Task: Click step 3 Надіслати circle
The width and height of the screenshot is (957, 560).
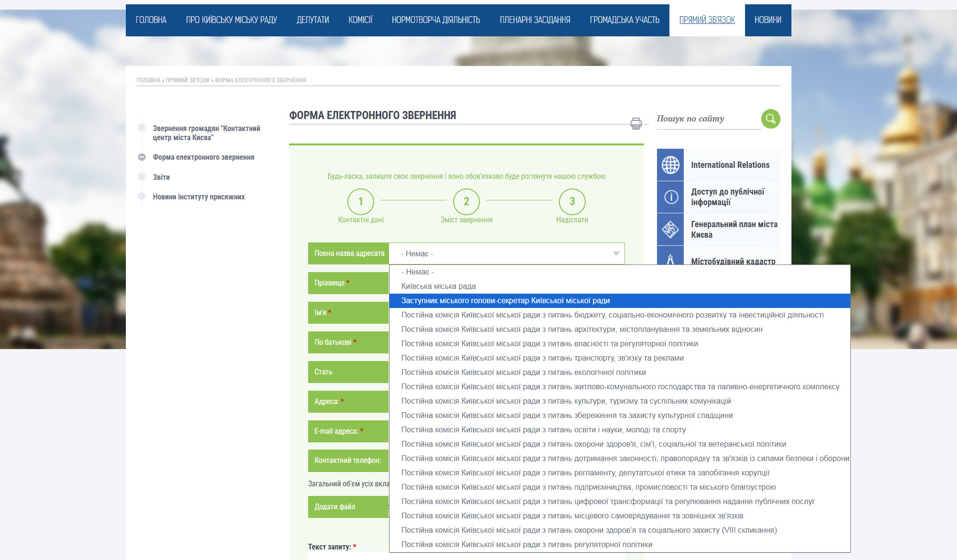Action: (572, 201)
